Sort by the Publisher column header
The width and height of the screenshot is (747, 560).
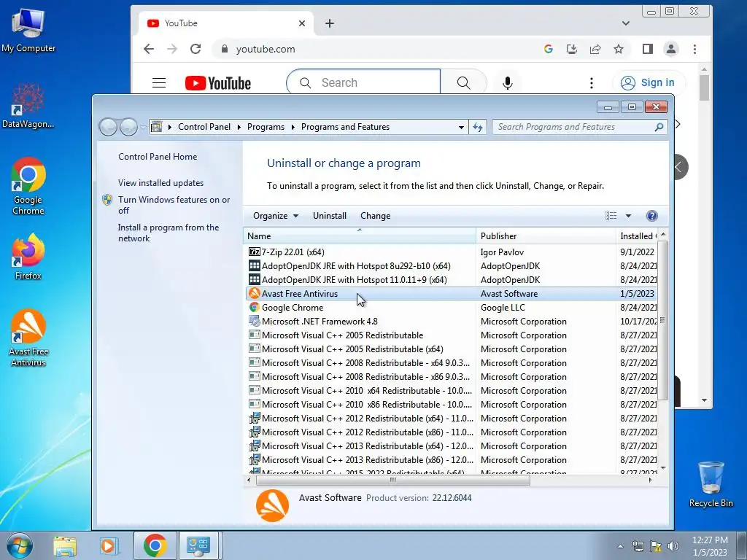point(546,236)
